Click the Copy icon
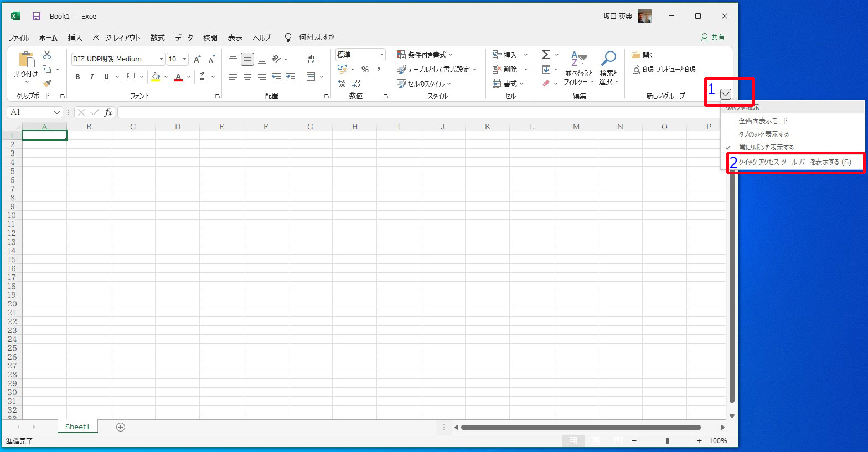Screen dimensions: 868x452 coord(47,69)
